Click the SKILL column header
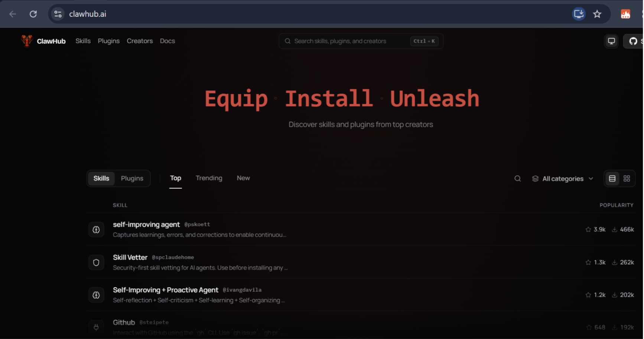 tap(120, 205)
